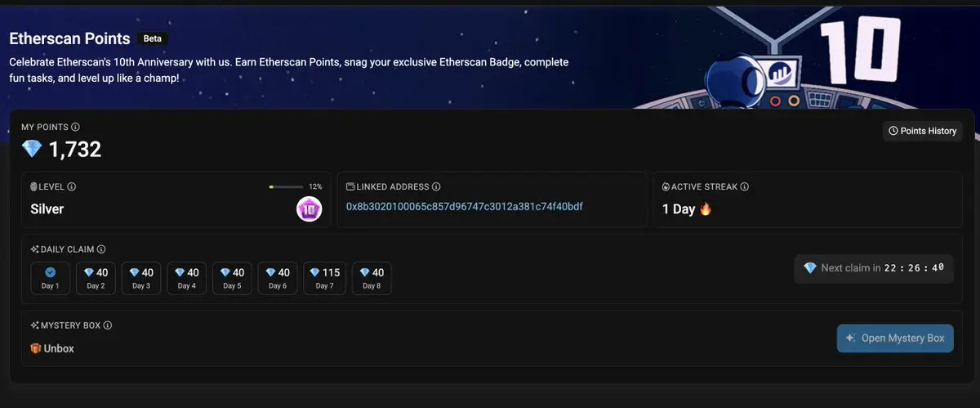Click the purple 10th anniversary badge

[308, 209]
